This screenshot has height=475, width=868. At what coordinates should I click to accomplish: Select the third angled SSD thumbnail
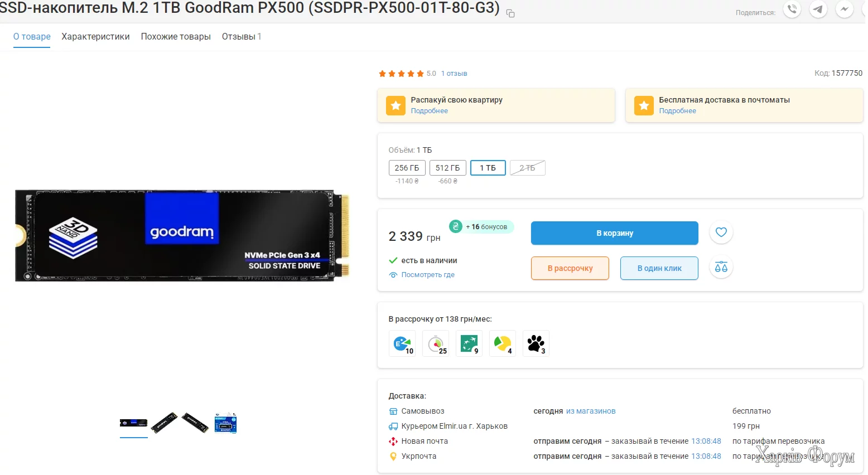click(195, 423)
